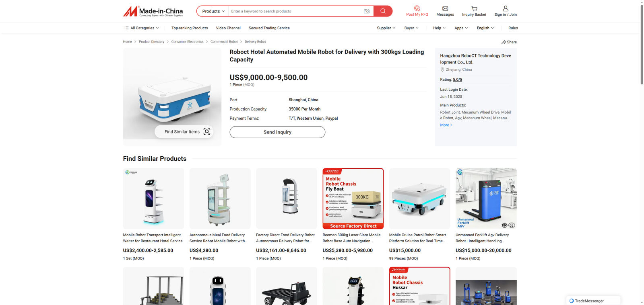Viewport: 644px width, 305px height.
Task: Follow the Commercial Robot breadcrumb link
Action: pos(224,42)
